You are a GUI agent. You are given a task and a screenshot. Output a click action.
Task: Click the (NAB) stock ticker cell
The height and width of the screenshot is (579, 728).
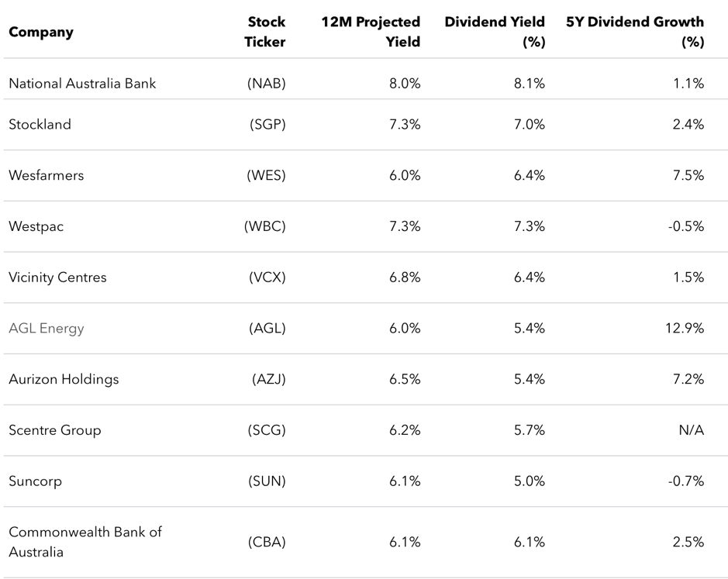click(x=267, y=84)
